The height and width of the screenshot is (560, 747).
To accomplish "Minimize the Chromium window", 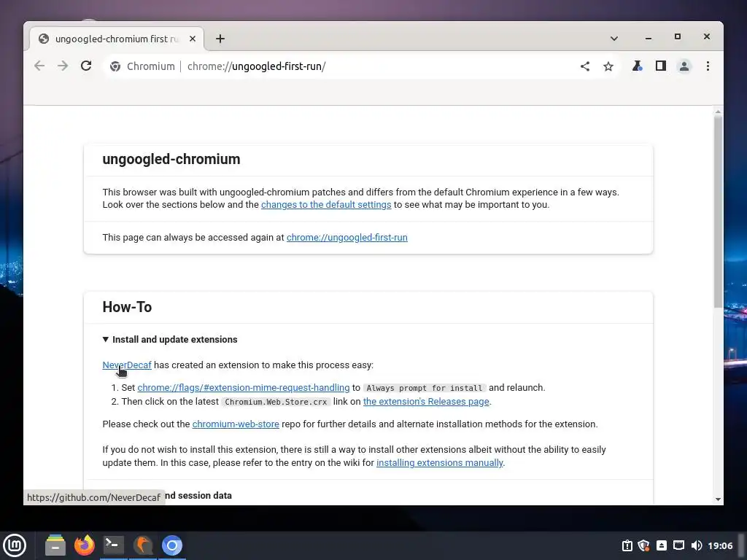I will click(x=649, y=37).
